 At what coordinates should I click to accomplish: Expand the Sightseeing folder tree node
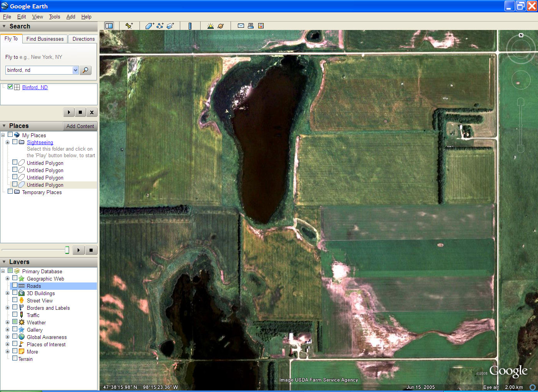point(7,142)
